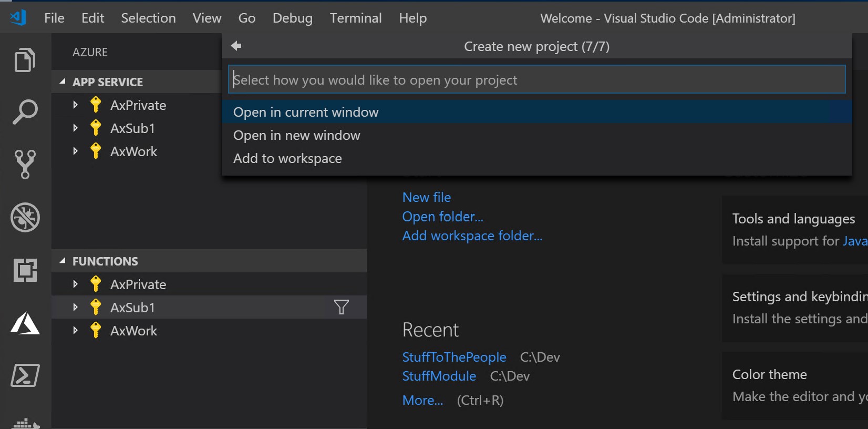Click key icon of AxPrivate under Functions

96,284
